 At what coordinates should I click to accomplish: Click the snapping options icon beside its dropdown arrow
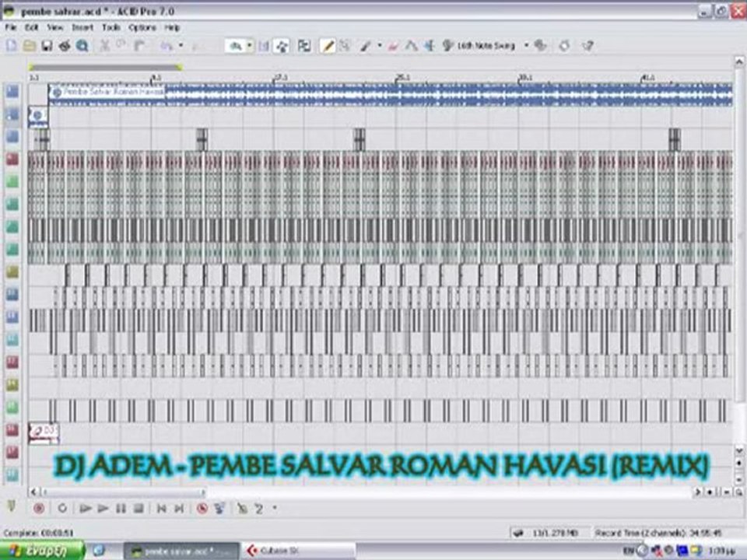pyautogui.click(x=236, y=46)
